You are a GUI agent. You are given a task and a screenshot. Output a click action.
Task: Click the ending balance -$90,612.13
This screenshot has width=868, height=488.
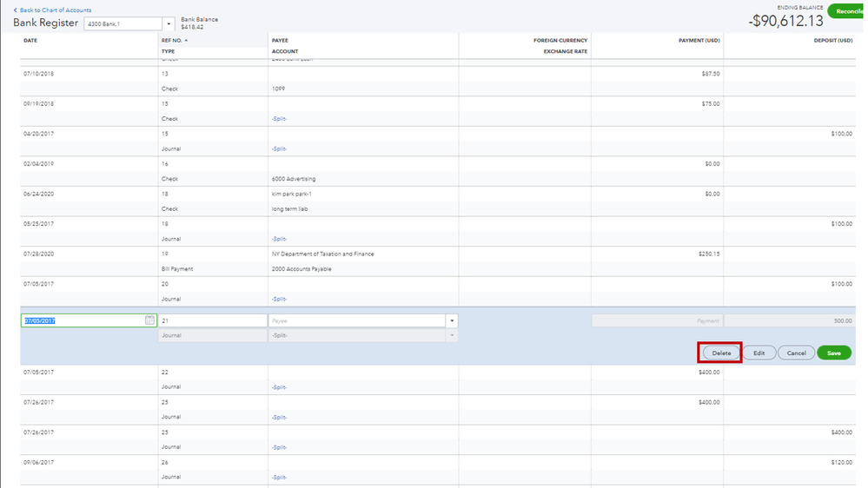click(785, 21)
